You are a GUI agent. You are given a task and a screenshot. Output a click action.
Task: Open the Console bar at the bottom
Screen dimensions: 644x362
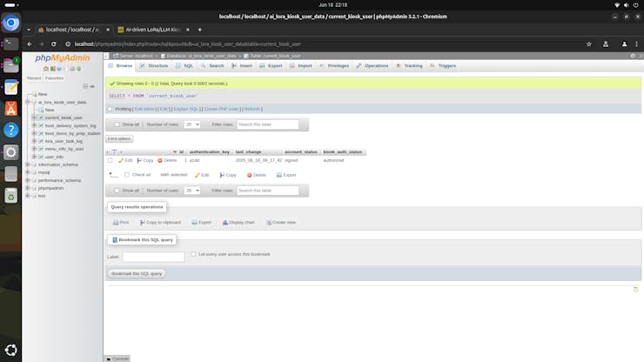(117, 359)
